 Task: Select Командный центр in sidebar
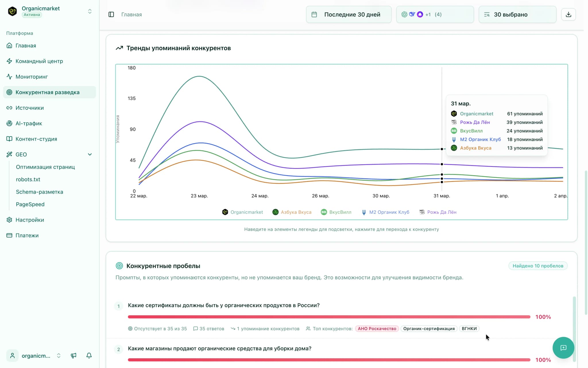coord(39,61)
